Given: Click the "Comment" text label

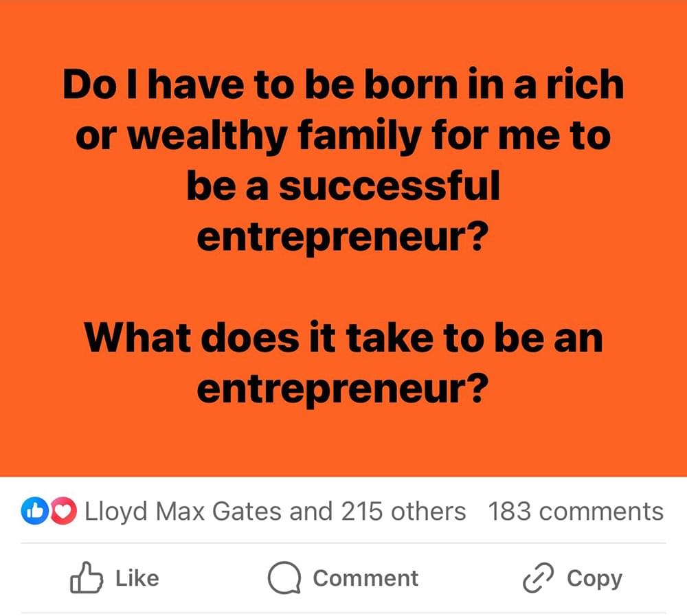Looking at the screenshot, I should click(365, 578).
